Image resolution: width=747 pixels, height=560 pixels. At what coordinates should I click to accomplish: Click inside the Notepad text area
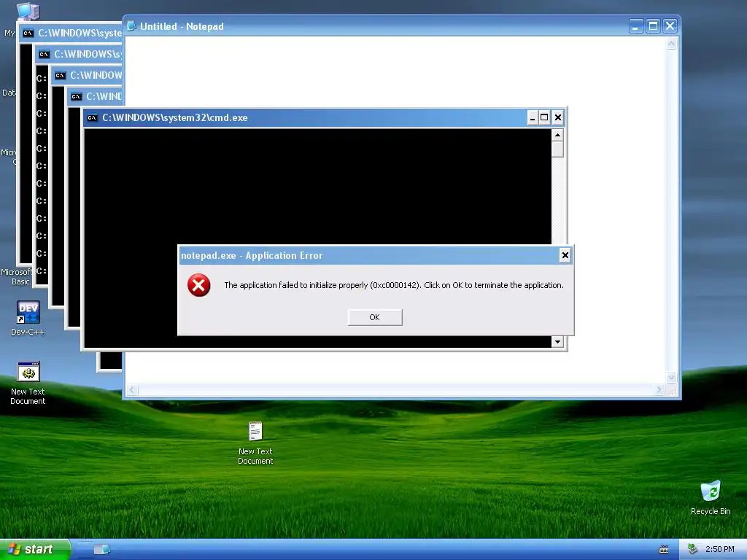tap(395, 71)
